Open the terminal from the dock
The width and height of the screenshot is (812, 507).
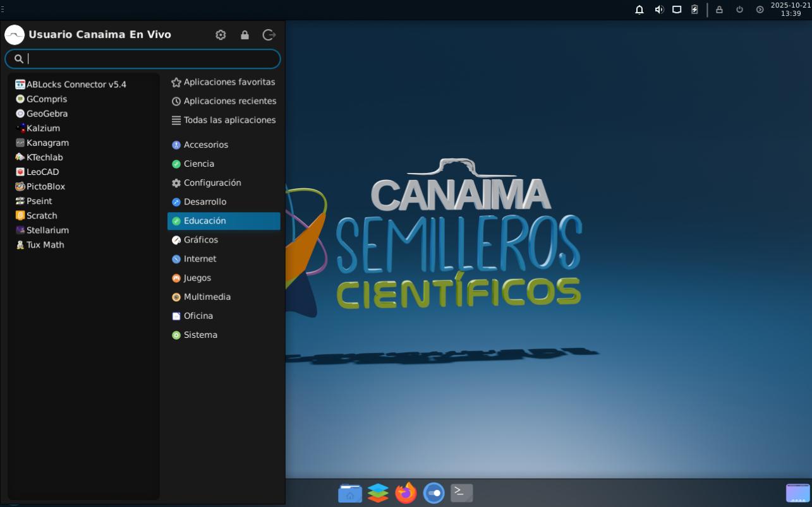[x=461, y=492]
